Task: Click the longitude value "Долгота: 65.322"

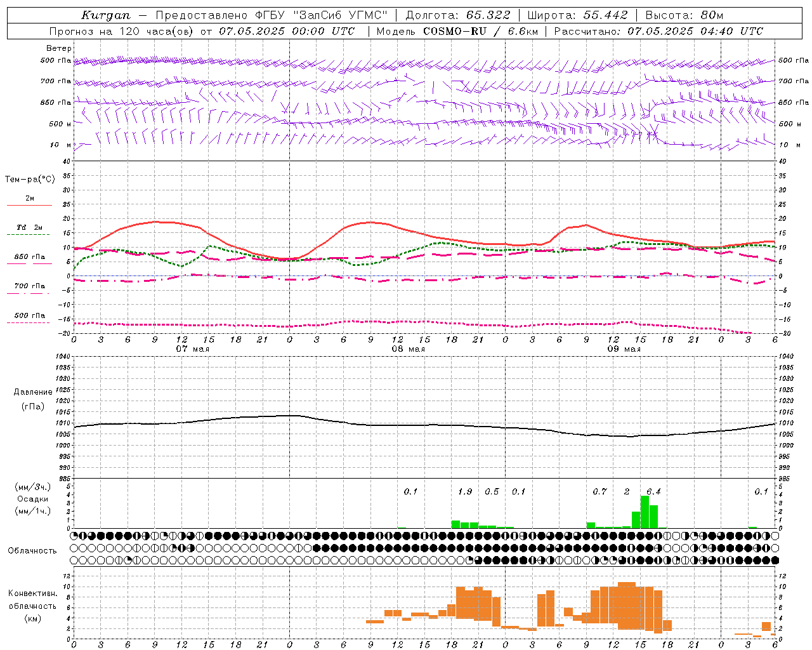Action: pyautogui.click(x=458, y=15)
